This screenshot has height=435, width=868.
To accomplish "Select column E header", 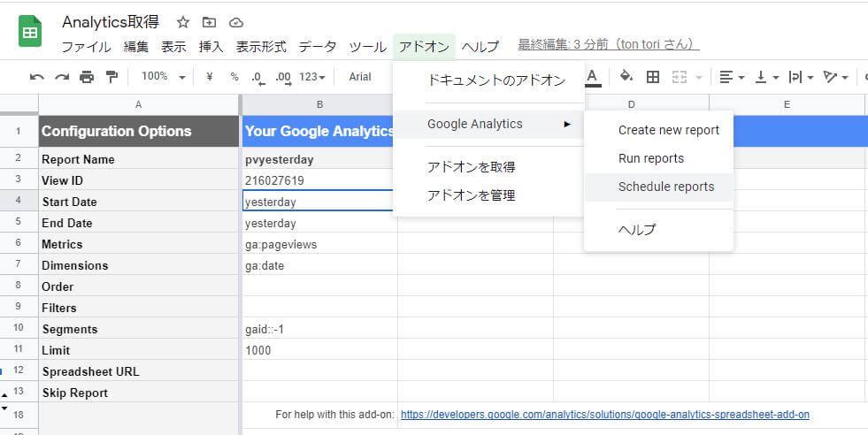I will [x=787, y=104].
